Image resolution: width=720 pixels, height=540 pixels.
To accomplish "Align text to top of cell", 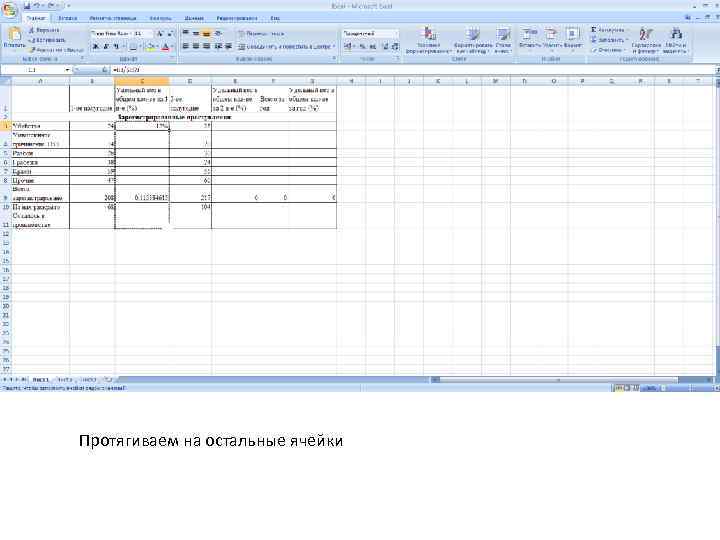I will coord(186,34).
